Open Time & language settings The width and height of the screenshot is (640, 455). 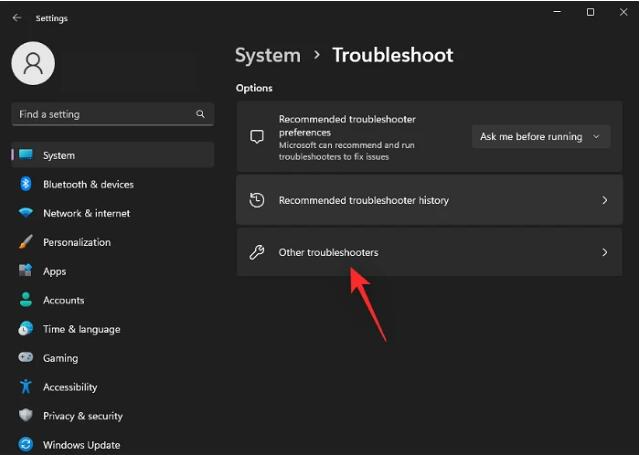click(x=113, y=329)
